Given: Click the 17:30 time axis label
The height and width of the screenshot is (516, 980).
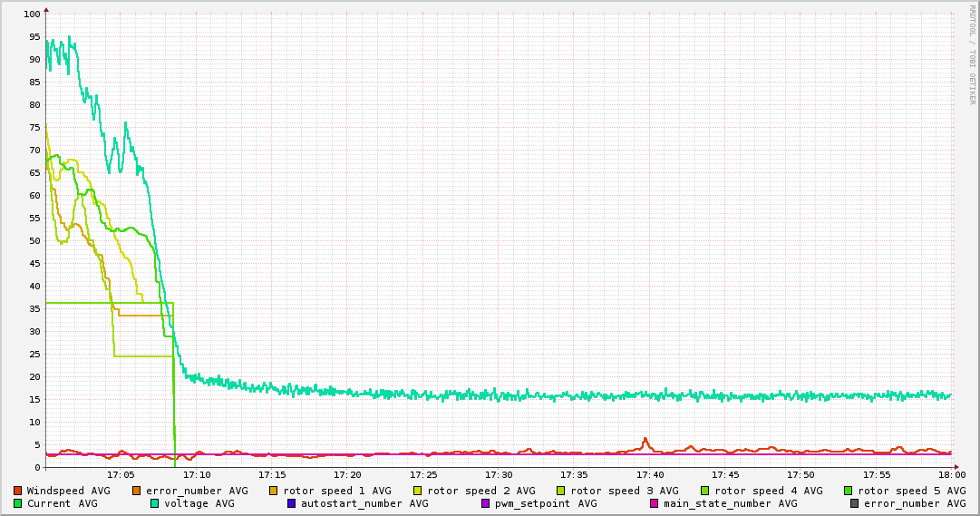Looking at the screenshot, I should [x=499, y=475].
